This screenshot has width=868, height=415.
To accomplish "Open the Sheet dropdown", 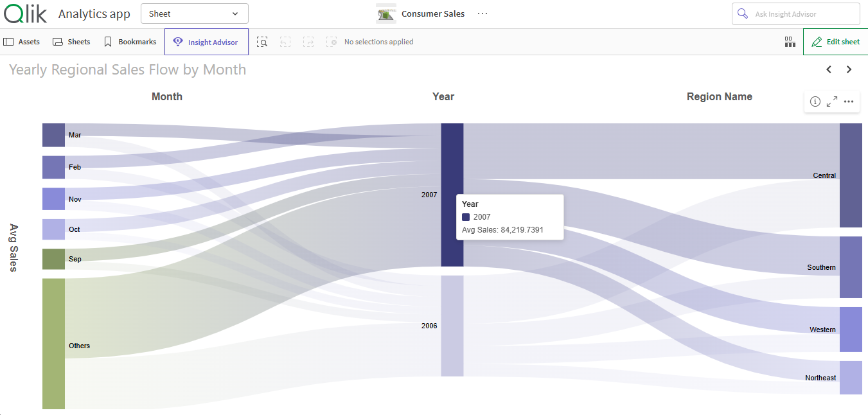I will [194, 13].
